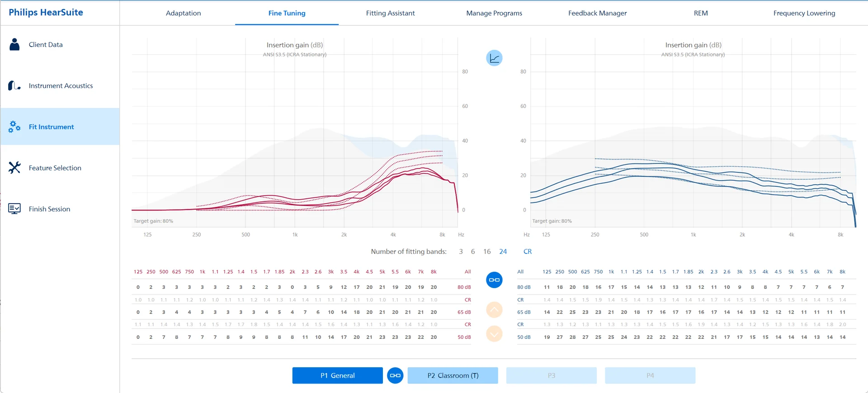This screenshot has height=393, width=868.
Task: Toggle the graph view chart icon
Action: 494,58
